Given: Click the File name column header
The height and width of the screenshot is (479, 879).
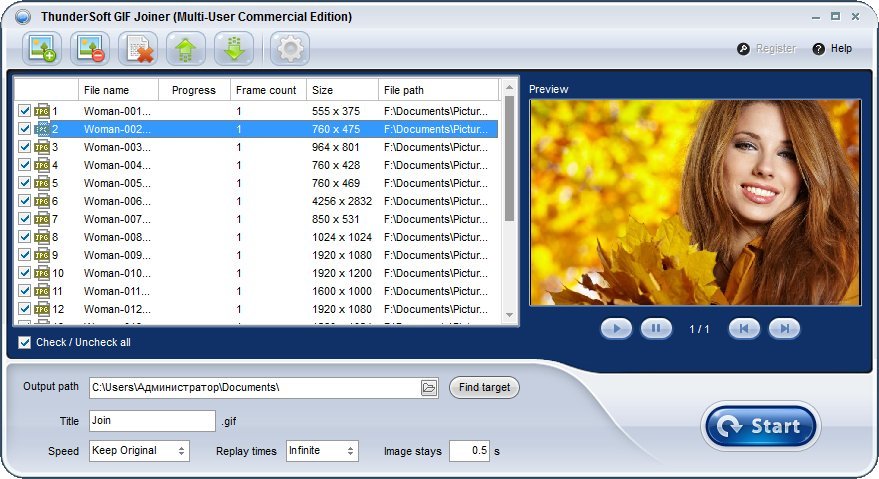Looking at the screenshot, I should coord(118,90).
